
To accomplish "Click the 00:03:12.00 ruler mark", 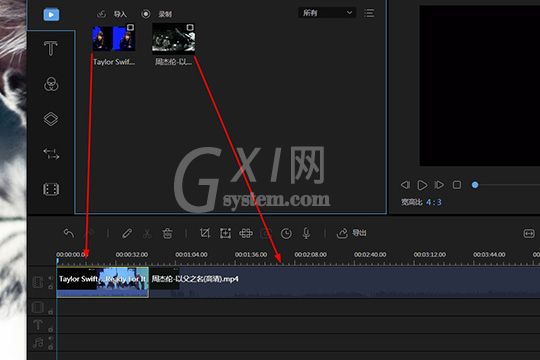I will click(x=430, y=255).
